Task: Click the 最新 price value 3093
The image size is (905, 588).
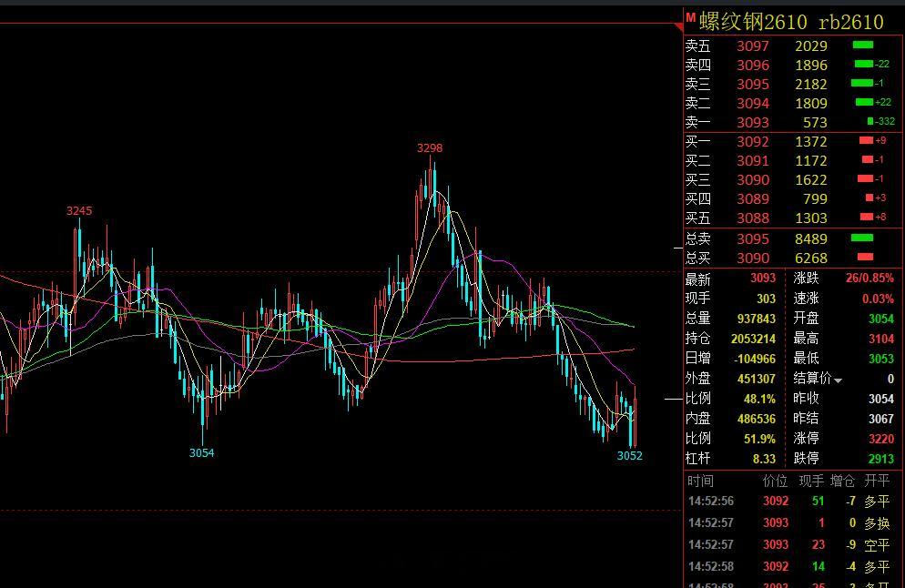Action: point(762,279)
